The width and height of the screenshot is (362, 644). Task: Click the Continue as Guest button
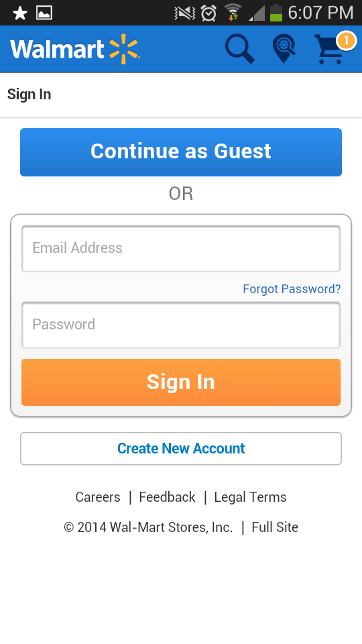(x=181, y=152)
